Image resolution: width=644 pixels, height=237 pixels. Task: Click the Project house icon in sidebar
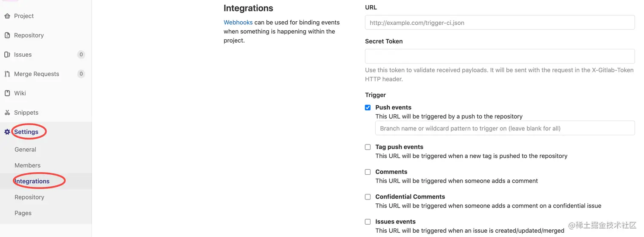click(7, 16)
